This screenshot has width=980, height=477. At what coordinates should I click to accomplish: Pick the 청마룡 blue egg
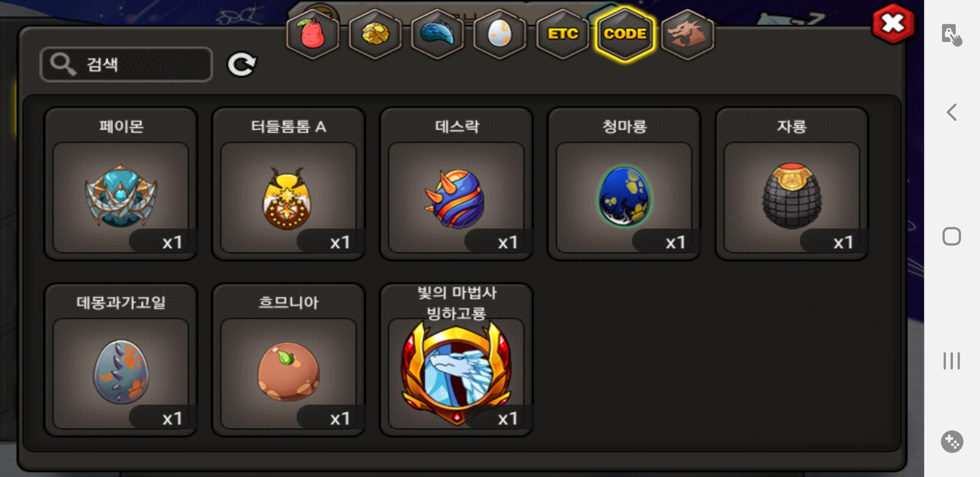(624, 184)
